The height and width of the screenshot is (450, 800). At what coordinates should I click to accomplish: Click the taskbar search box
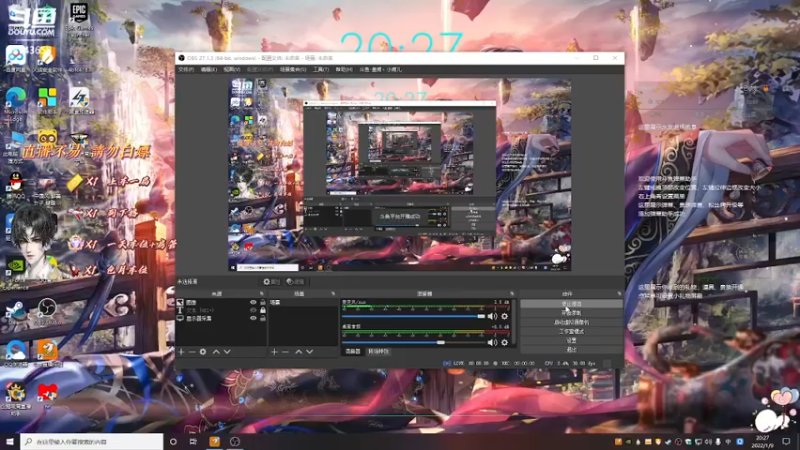[92, 441]
